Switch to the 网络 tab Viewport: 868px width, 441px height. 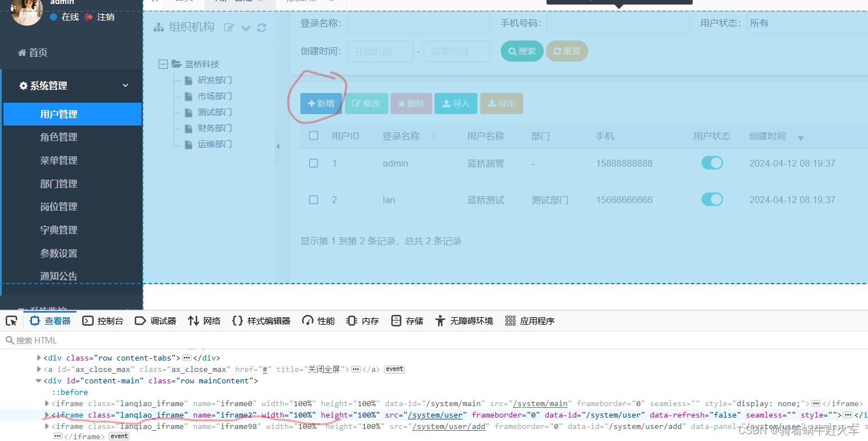coord(204,321)
